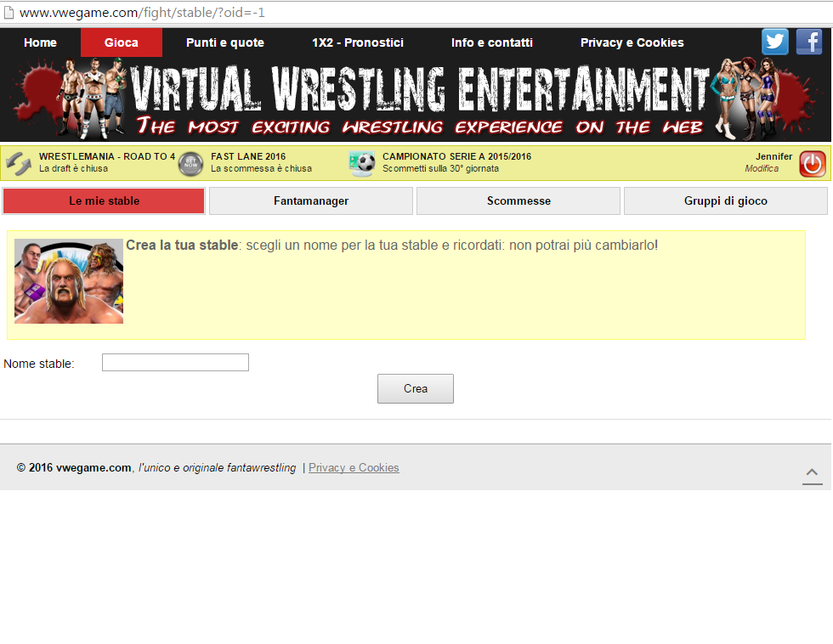This screenshot has height=644, width=833.
Task: Select the Gioca menu item
Action: pos(121,42)
